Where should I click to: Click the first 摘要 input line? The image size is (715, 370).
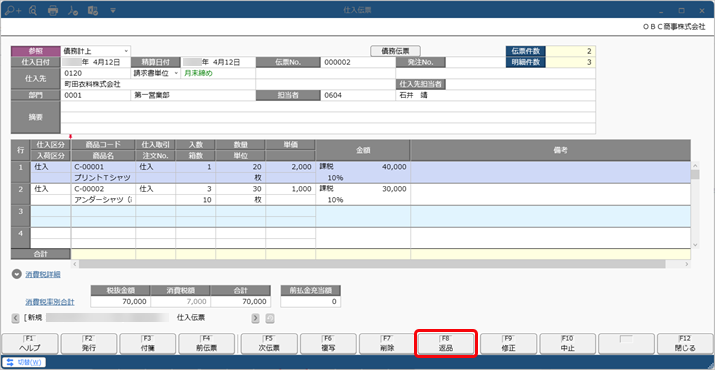328,106
